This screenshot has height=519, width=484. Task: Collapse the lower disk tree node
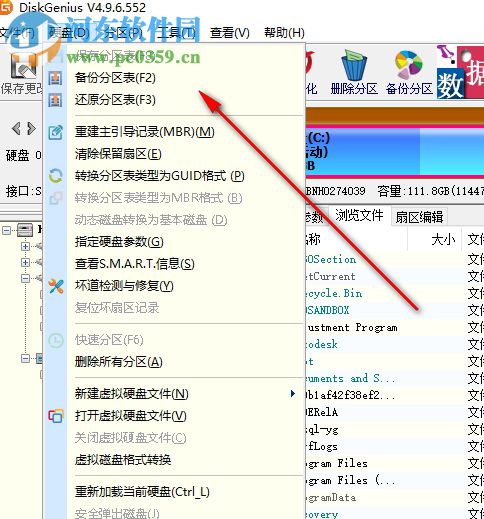point(25,359)
